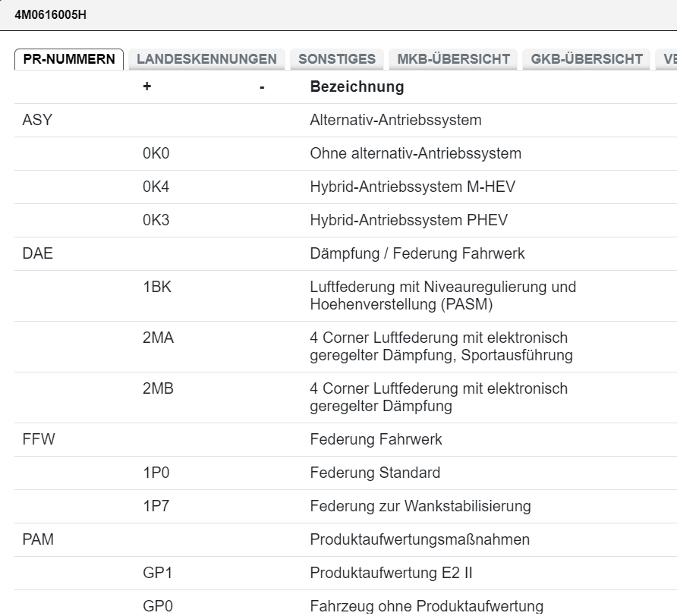This screenshot has width=677, height=616.
Task: Click the 2MB code entry
Action: pyautogui.click(x=158, y=389)
